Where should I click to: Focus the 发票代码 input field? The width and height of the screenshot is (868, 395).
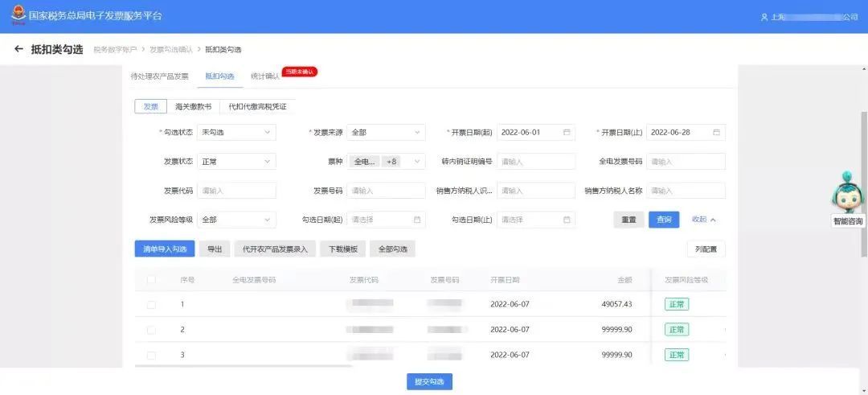tap(236, 191)
